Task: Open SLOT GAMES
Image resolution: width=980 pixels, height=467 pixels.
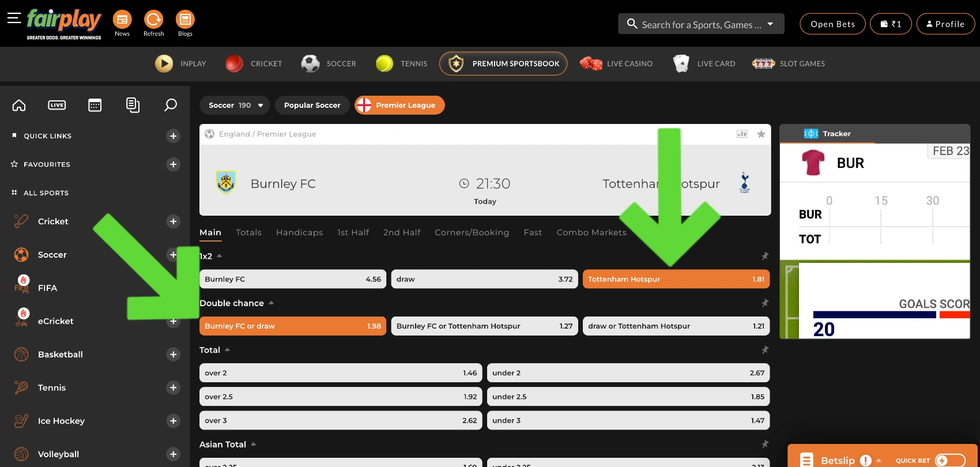Action: point(789,63)
